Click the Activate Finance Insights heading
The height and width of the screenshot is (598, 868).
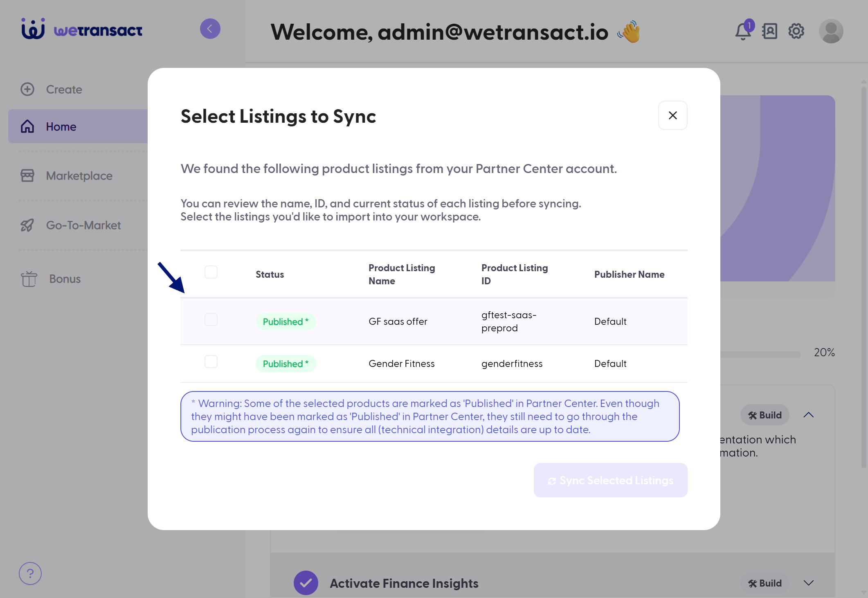coord(404,583)
